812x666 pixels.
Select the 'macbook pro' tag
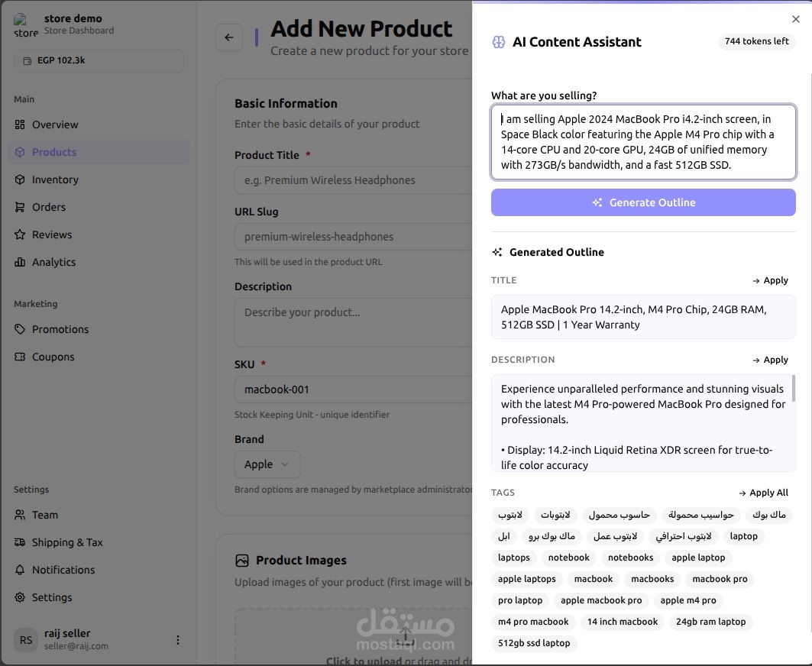720,578
